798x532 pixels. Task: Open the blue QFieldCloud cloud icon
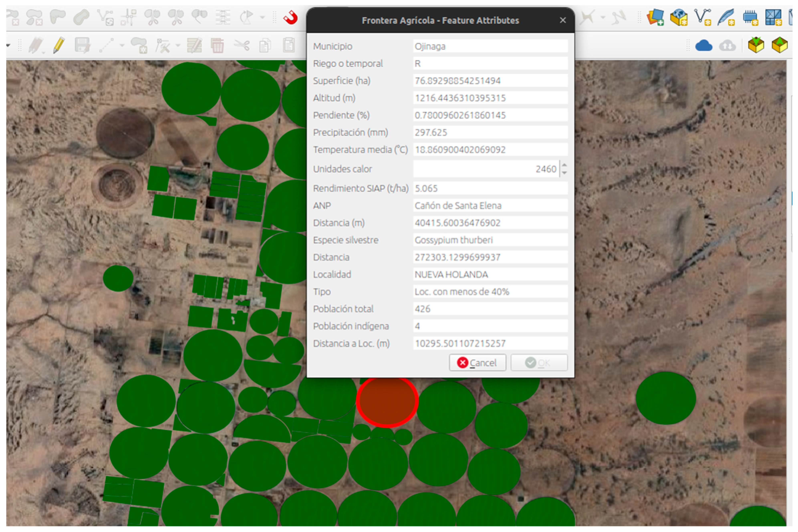point(704,45)
